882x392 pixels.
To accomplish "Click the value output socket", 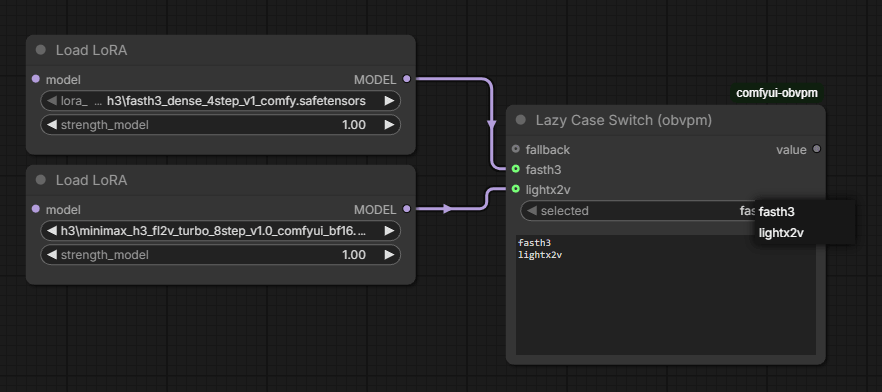I will 817,149.
